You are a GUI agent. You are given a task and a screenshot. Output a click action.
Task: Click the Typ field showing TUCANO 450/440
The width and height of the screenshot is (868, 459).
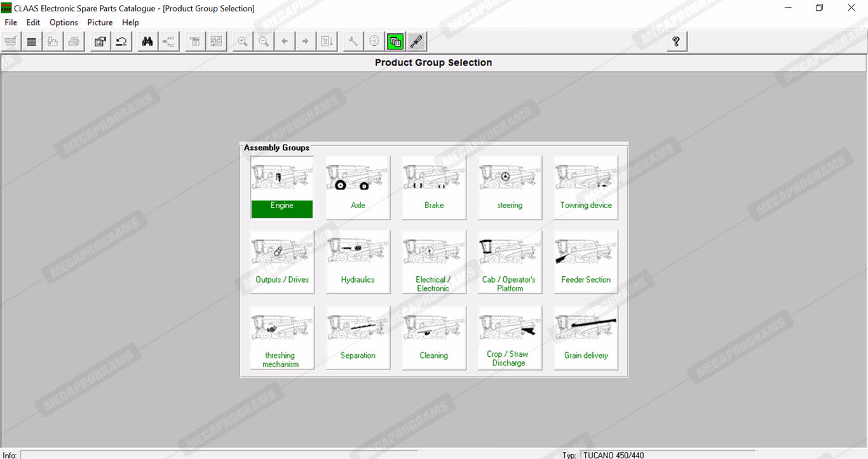pos(667,455)
